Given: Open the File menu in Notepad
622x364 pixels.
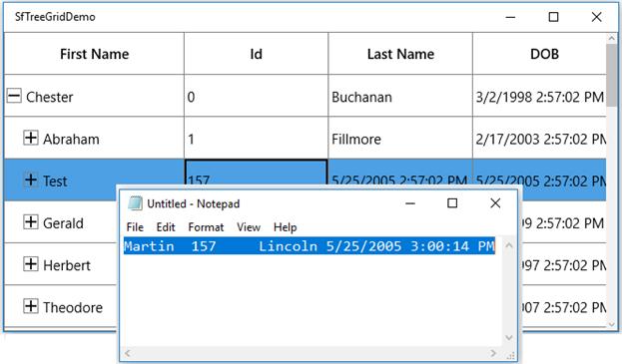Looking at the screenshot, I should pos(135,227).
